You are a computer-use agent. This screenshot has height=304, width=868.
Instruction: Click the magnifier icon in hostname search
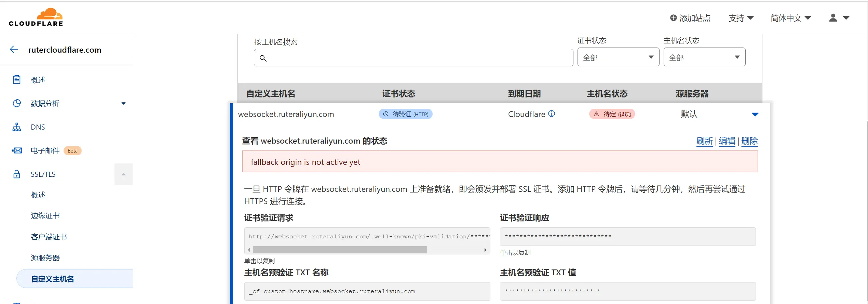263,58
